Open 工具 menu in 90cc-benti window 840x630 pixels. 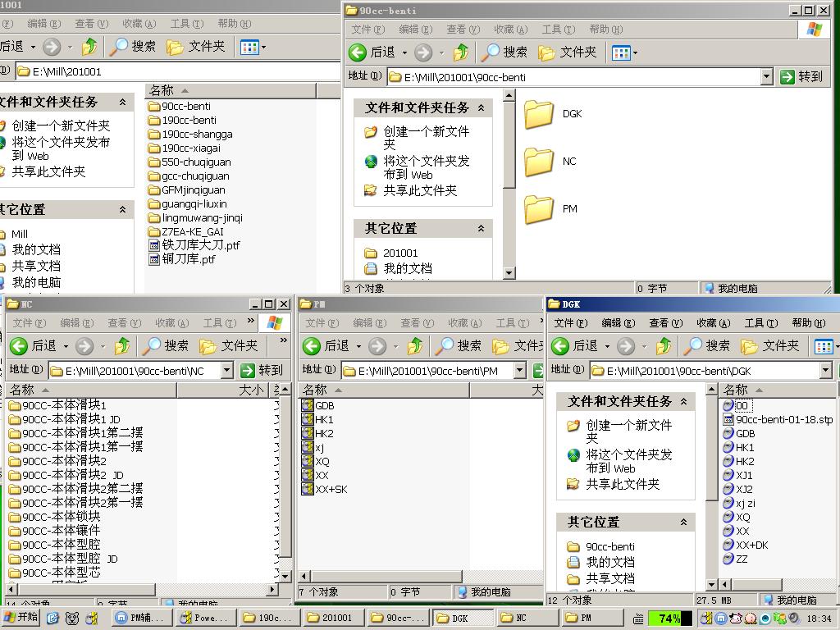[x=558, y=30]
